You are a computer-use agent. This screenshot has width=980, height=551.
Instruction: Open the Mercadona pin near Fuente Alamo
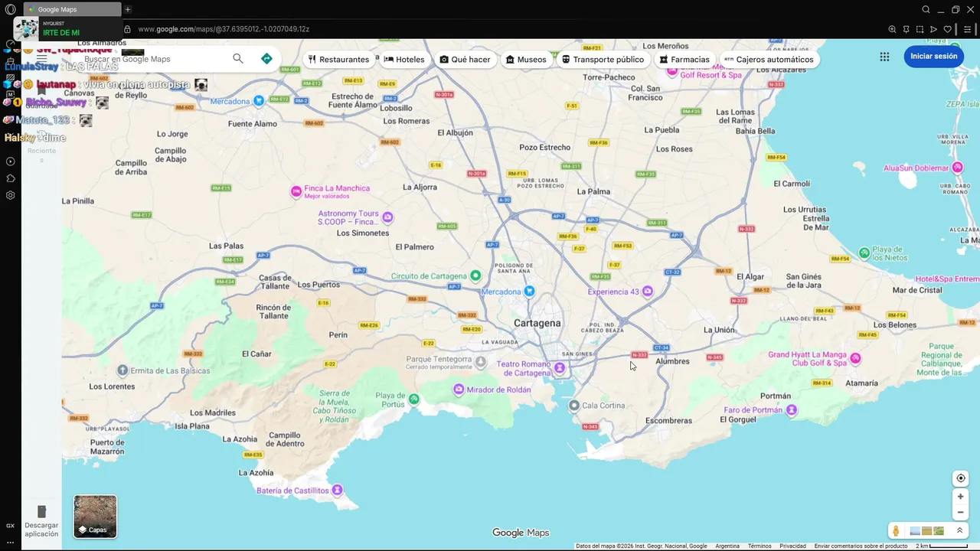(259, 100)
